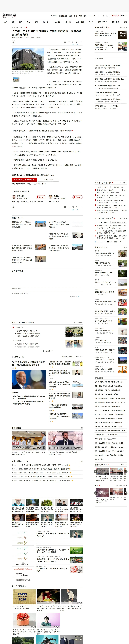Follow author 宮坂奈津
Image resolution: width=129 pixels, height=644 pixels.
pos(41,197)
